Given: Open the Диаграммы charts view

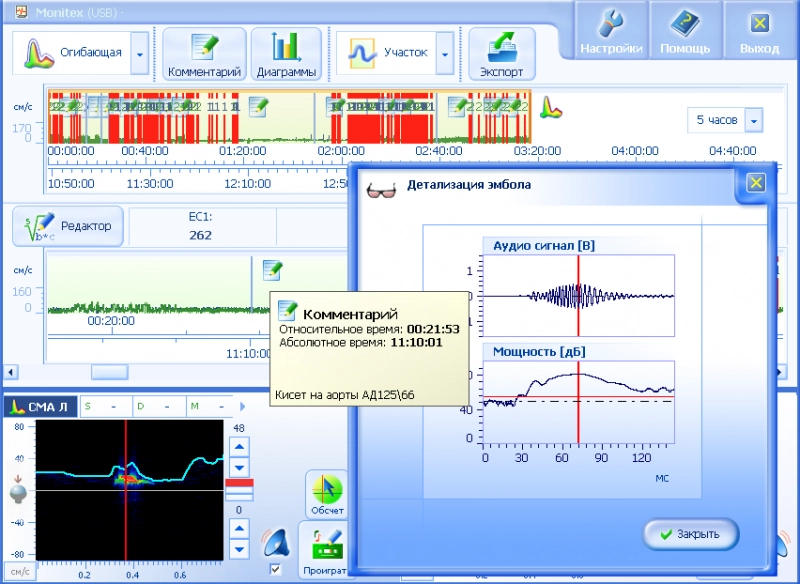Looking at the screenshot, I should point(286,54).
